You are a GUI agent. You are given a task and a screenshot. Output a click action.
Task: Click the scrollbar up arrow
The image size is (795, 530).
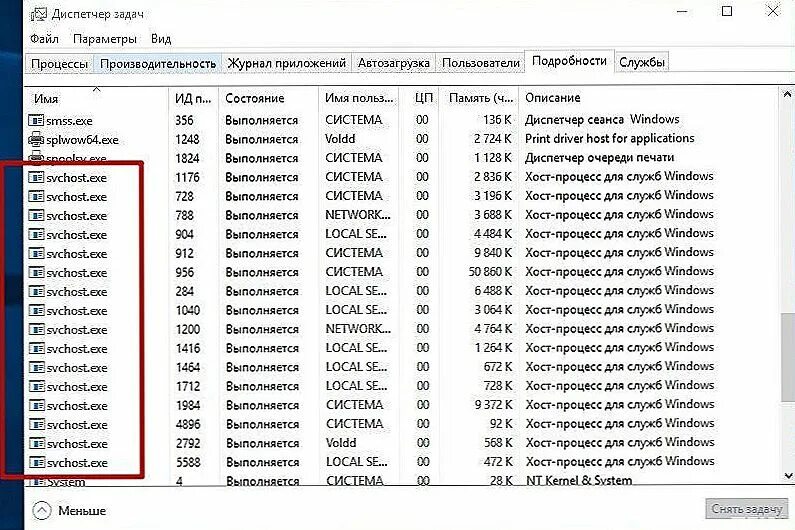click(787, 94)
